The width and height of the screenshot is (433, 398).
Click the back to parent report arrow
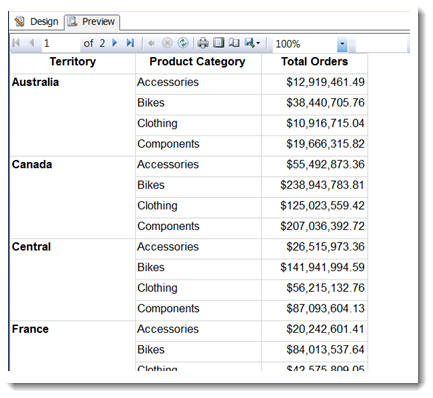coord(151,43)
